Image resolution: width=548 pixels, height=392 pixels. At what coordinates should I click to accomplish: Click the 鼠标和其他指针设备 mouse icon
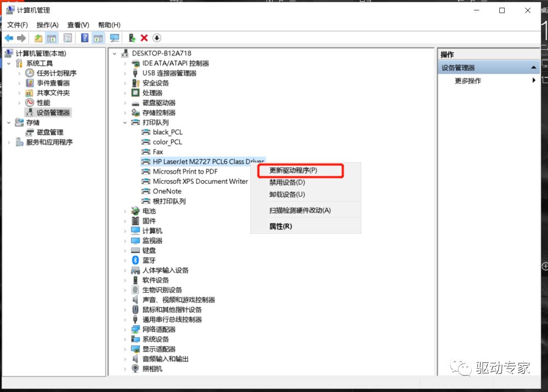click(135, 310)
